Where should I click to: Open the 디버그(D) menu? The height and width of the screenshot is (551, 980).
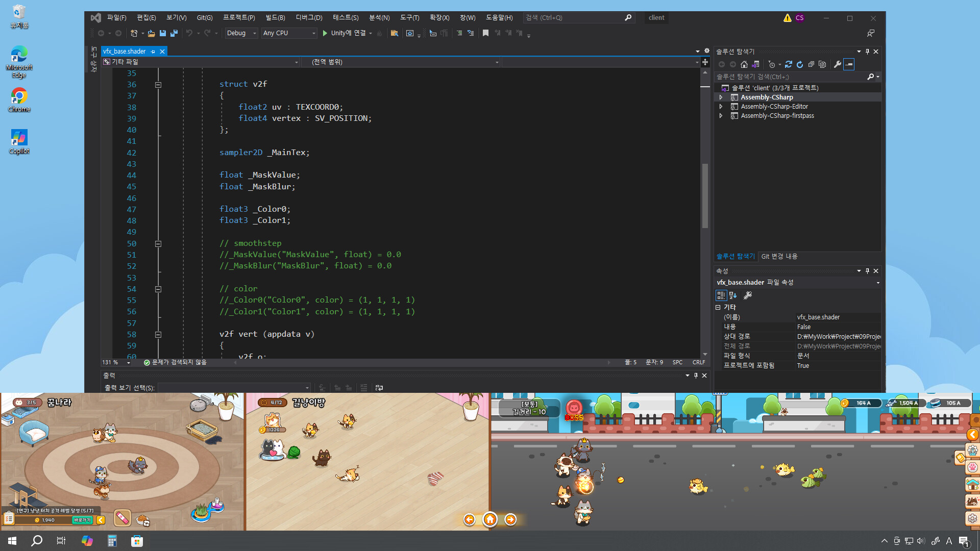coord(309,17)
